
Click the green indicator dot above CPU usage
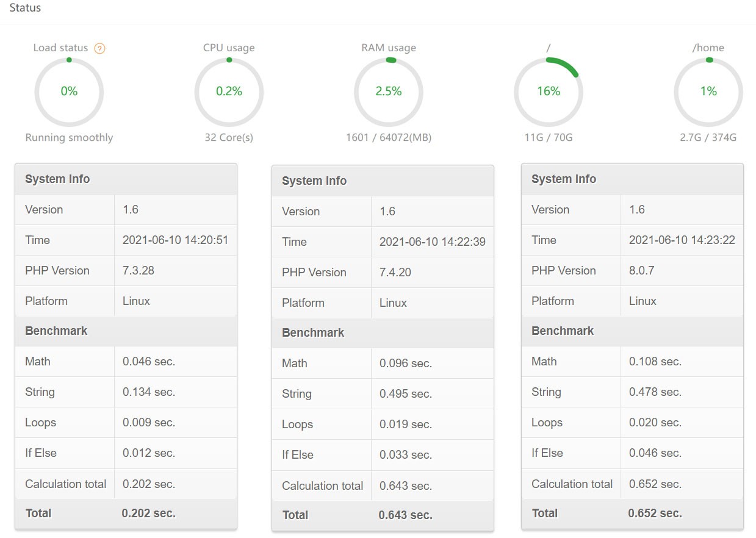pos(229,60)
